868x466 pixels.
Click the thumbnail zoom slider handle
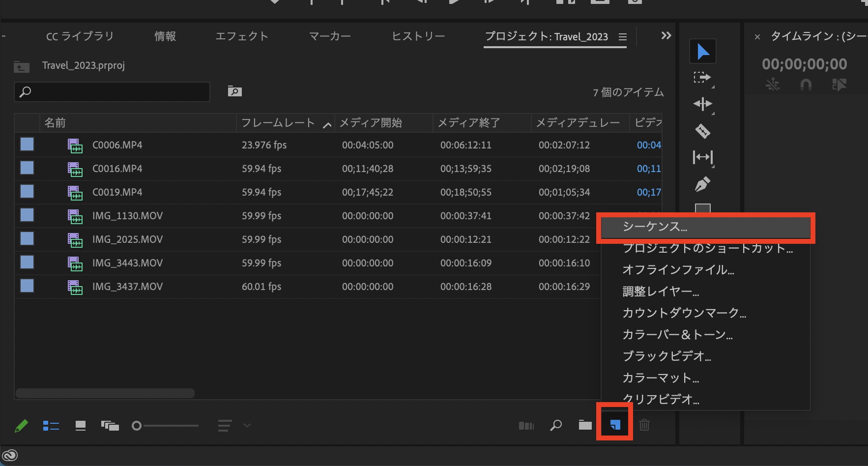[137, 426]
